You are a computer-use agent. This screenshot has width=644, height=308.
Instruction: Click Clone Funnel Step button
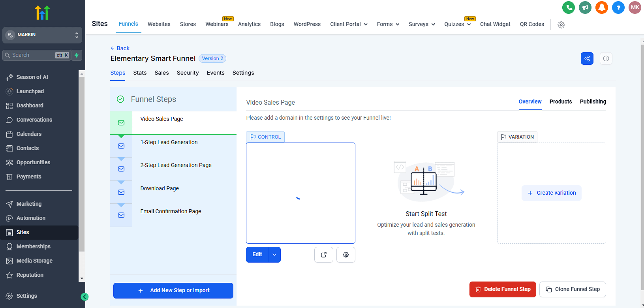tap(573, 289)
